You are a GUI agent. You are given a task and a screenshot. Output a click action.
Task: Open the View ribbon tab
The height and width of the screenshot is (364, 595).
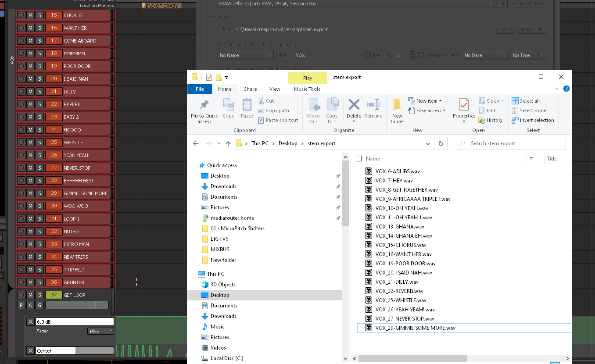coord(275,89)
